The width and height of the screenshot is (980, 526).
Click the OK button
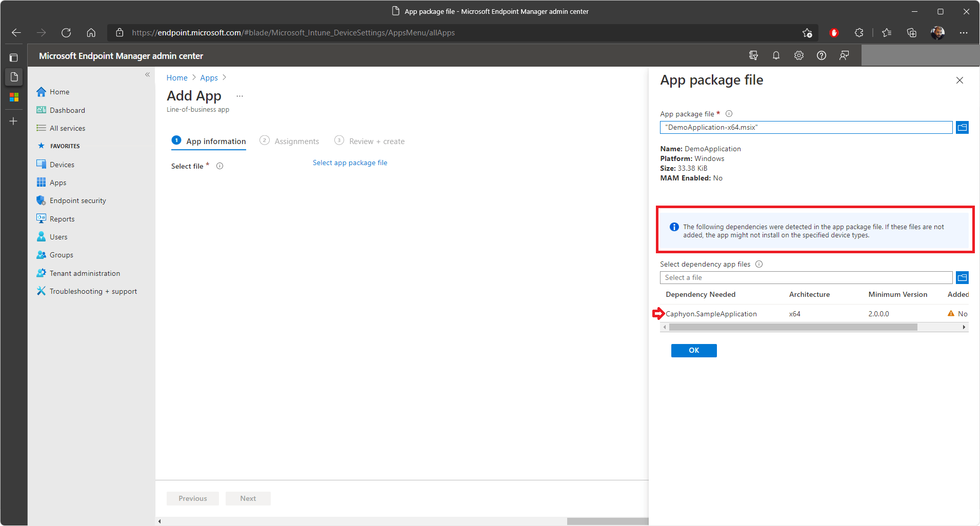point(694,350)
